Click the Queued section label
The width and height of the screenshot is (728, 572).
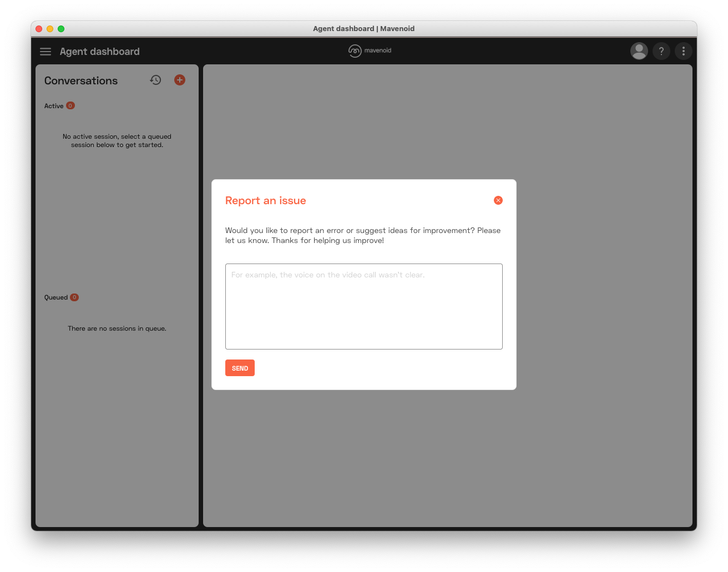click(56, 297)
